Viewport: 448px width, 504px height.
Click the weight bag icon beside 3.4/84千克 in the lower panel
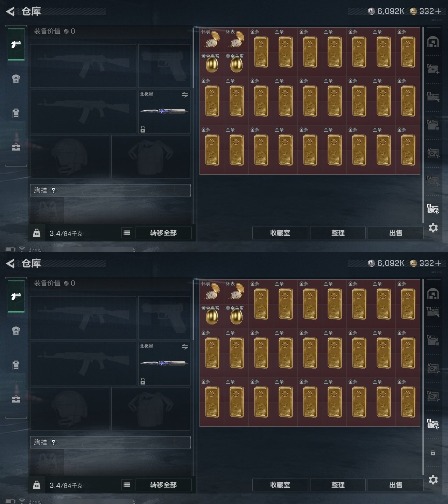[x=37, y=485]
